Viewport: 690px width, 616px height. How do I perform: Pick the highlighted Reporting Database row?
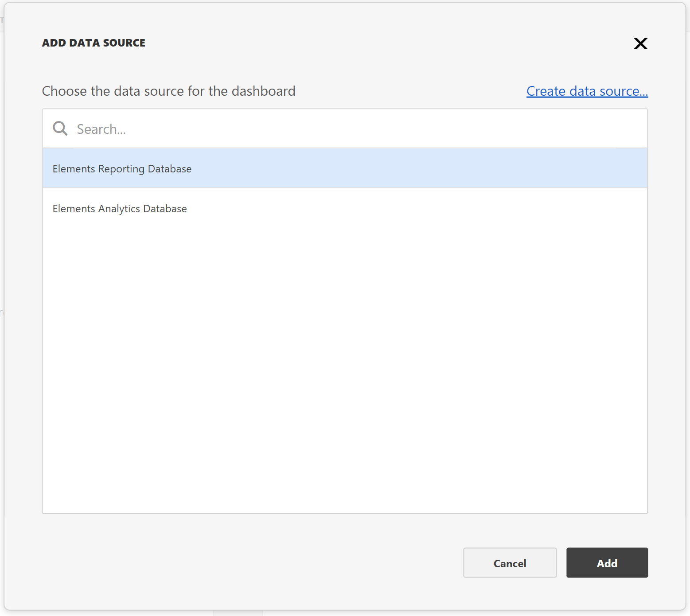tap(344, 168)
